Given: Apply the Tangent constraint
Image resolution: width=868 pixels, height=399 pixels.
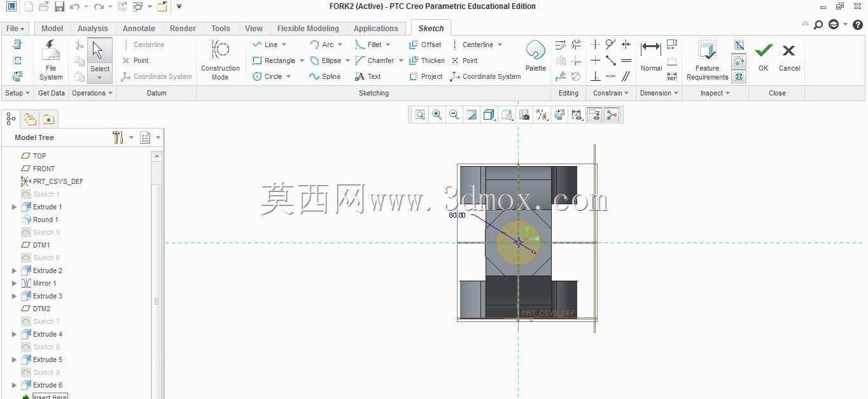Looking at the screenshot, I should point(610,45).
